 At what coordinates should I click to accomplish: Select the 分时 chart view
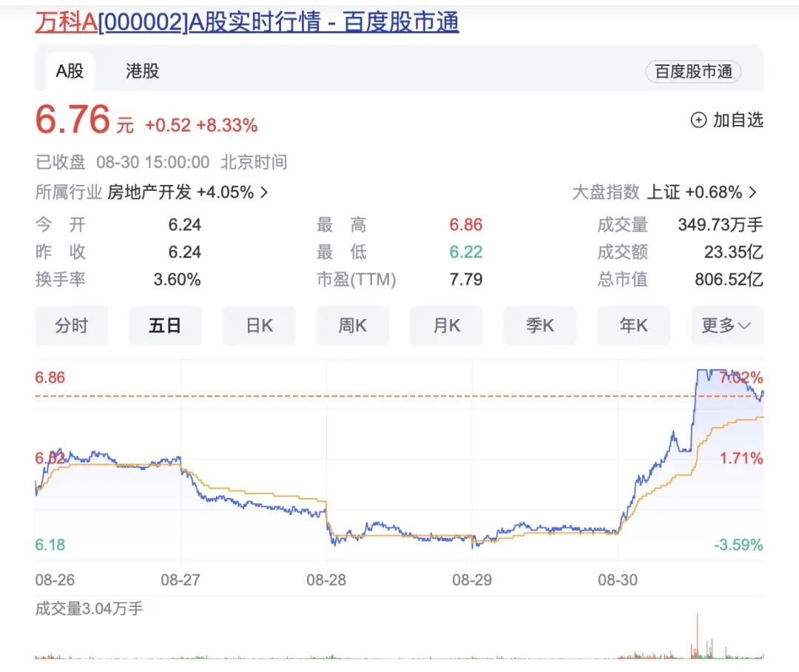click(71, 326)
